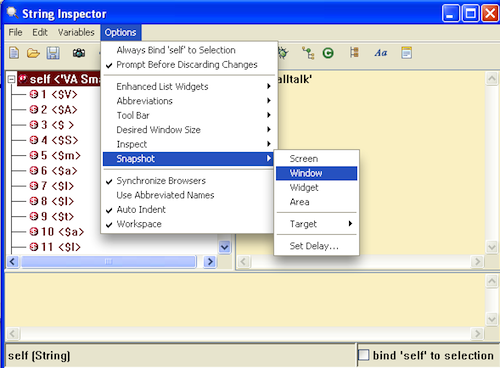Open the Variables menu
Screen dimensions: 500x368
(x=76, y=32)
